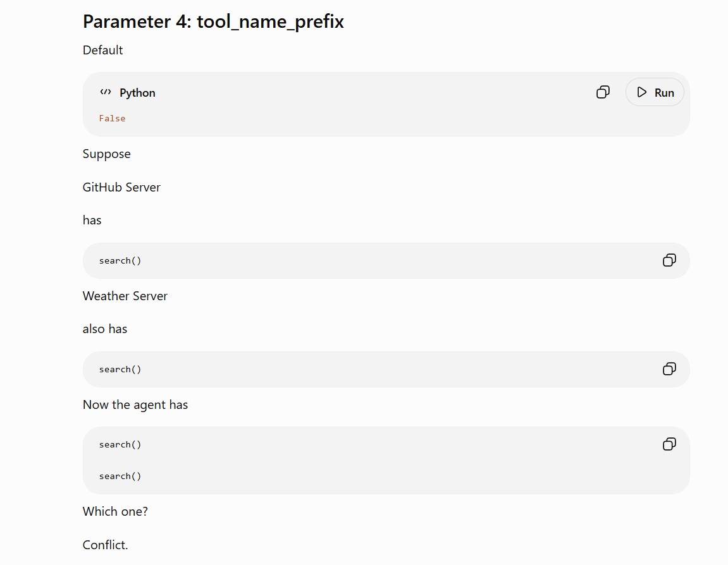
Task: Click the Parameter 4: tool_name_prefix heading
Action: tap(213, 21)
